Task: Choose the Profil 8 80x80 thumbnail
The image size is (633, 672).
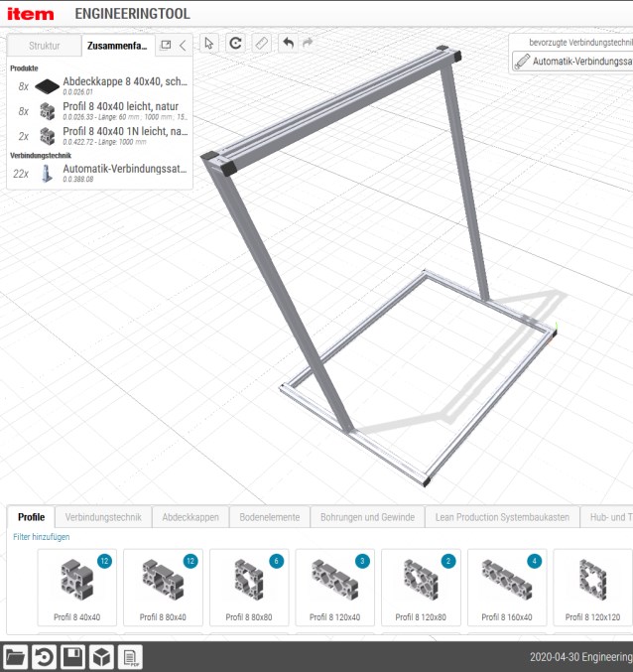Action: (249, 588)
